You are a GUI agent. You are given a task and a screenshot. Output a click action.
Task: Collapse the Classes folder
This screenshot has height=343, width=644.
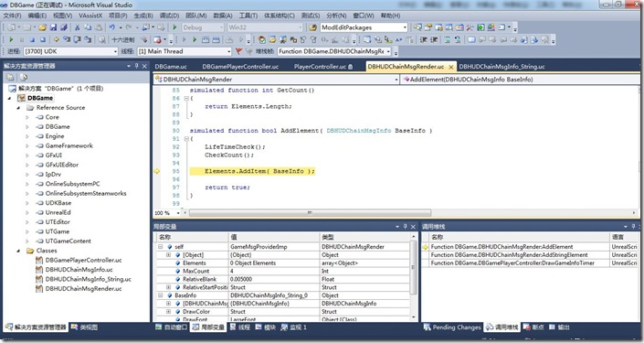(x=18, y=251)
